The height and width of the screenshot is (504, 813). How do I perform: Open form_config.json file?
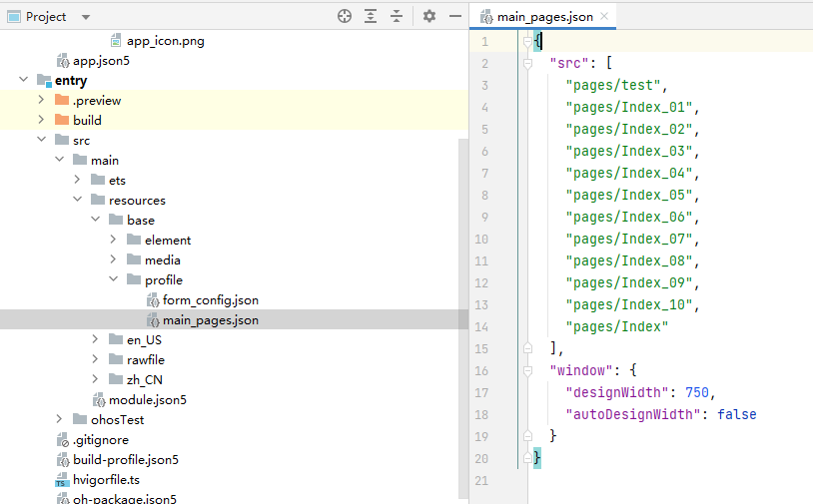[x=211, y=300]
